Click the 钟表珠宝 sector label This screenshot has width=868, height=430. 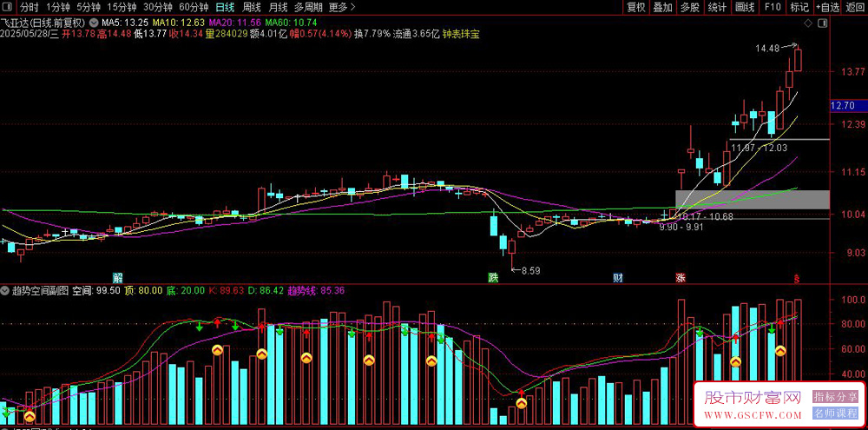pyautogui.click(x=461, y=34)
